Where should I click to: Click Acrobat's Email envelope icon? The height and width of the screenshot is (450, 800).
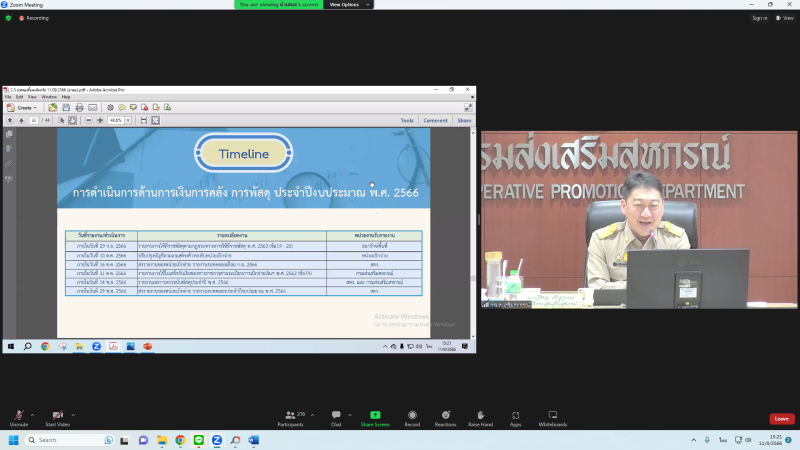tap(92, 108)
